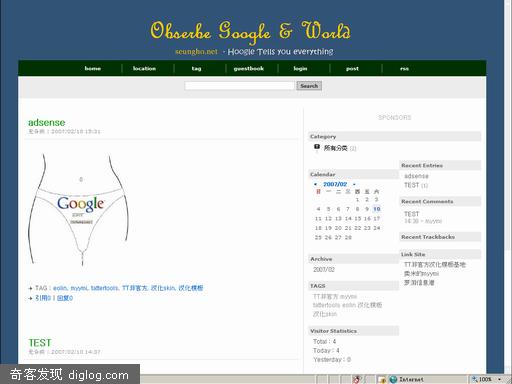Click the Total : 4 visitor statistic
Image resolution: width=512 pixels, height=384 pixels.
coord(324,341)
